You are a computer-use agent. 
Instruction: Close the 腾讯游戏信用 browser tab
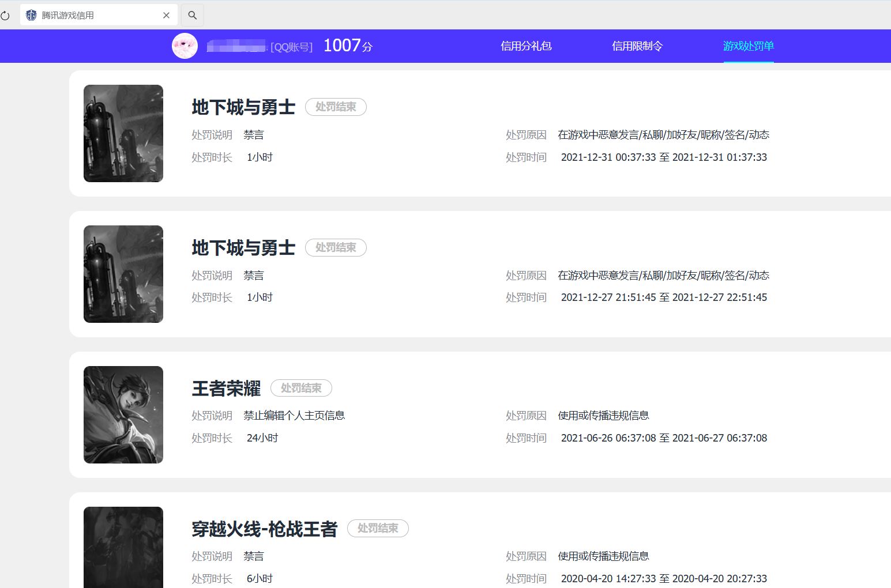tap(166, 16)
